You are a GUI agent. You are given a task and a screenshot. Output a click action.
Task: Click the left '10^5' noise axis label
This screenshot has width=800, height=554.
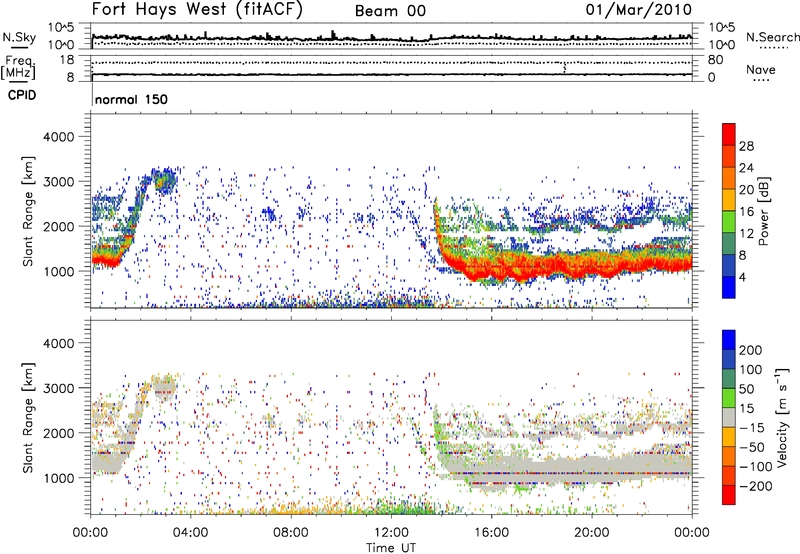pyautogui.click(x=61, y=27)
